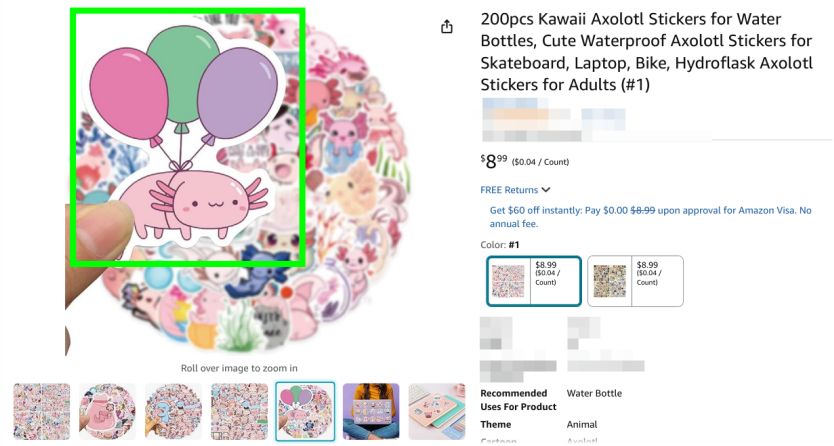Select the highlighted balloon axolotl thumbnail
Screen dimensions: 834x446
click(305, 411)
